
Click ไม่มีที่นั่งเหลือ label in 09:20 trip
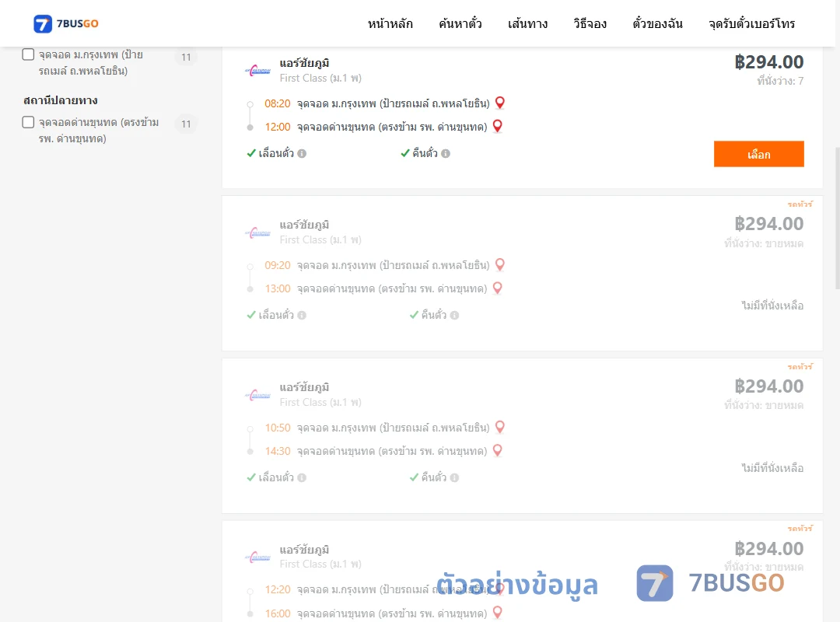[x=772, y=306]
